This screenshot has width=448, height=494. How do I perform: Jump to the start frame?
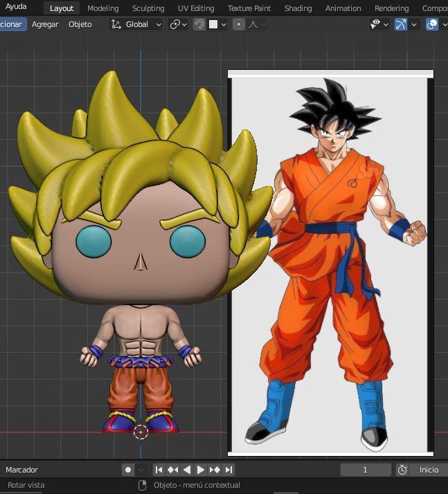pyautogui.click(x=159, y=470)
